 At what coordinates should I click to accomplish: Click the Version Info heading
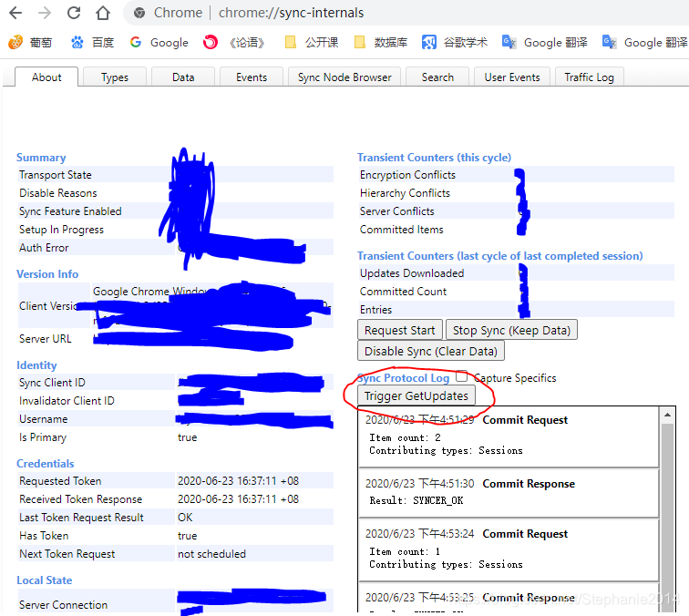point(47,273)
